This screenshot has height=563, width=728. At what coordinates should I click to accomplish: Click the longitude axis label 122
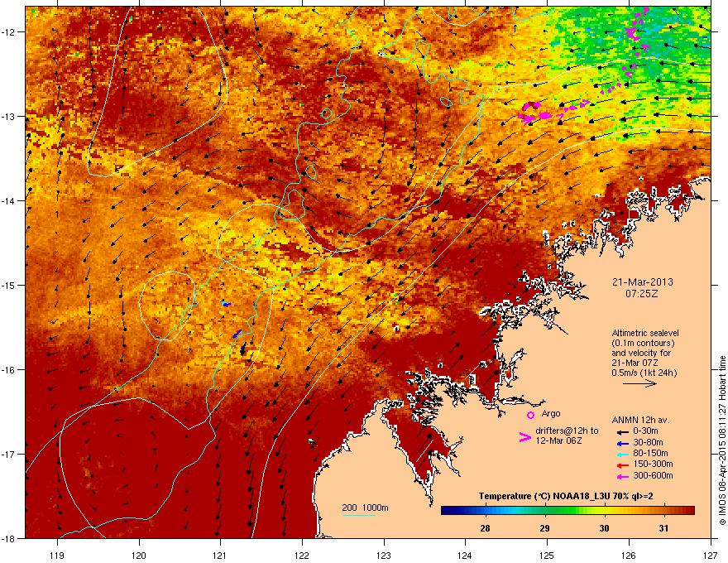[x=302, y=556]
